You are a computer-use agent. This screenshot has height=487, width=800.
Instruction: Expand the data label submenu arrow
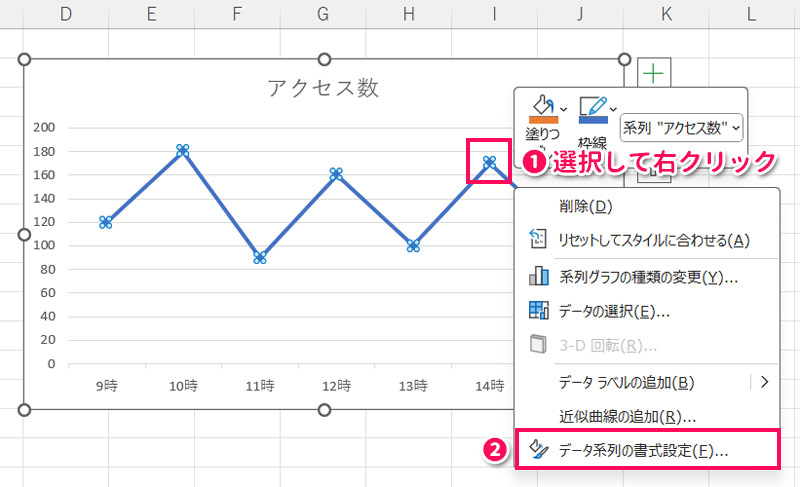click(x=764, y=381)
